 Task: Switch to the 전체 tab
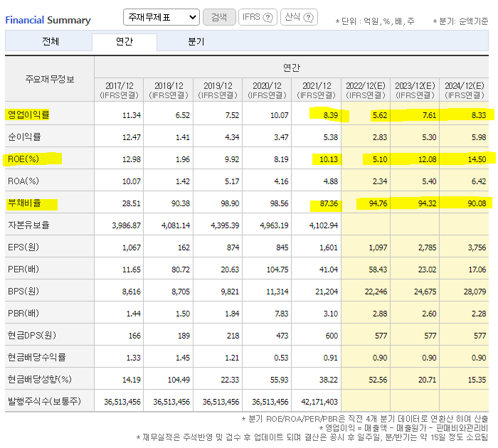coord(51,41)
